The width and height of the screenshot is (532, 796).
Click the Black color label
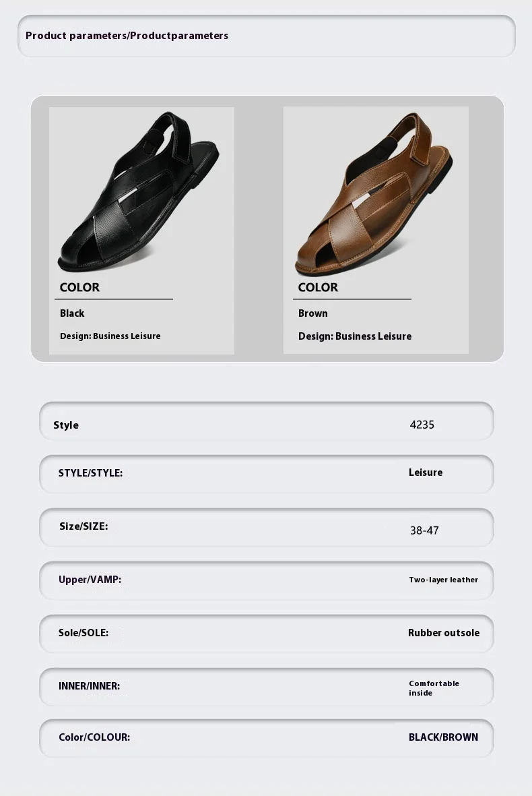point(72,313)
